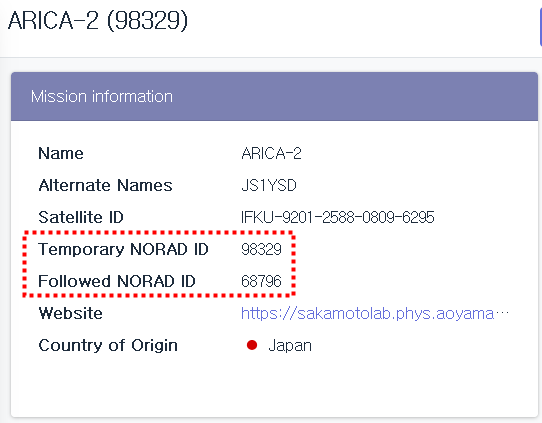Screen dimensions: 542x423
Task: Select the Satellite ID value IFKU-9201-2588-0809-6295
Action: tap(337, 217)
